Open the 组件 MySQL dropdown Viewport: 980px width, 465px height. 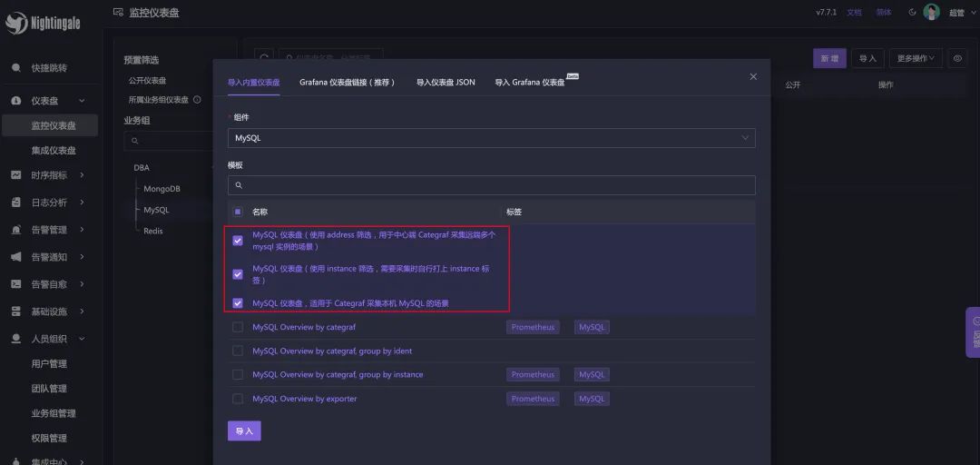pos(491,138)
